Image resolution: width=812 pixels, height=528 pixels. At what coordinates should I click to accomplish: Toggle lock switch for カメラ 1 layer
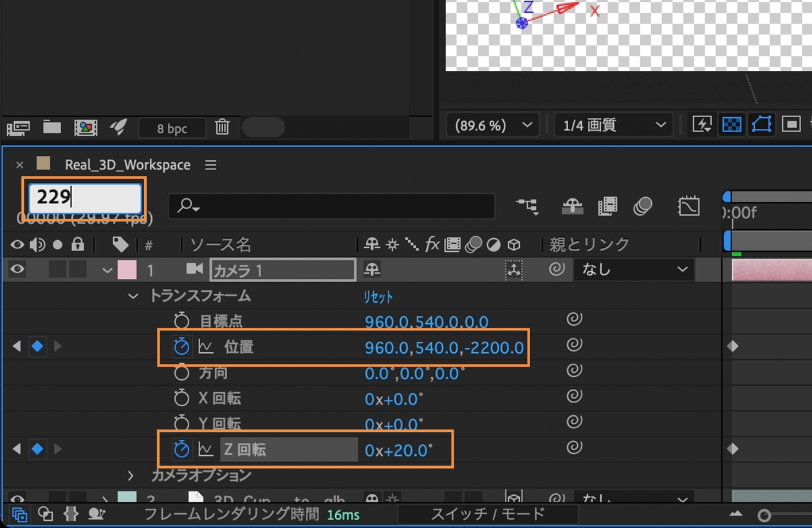(78, 270)
